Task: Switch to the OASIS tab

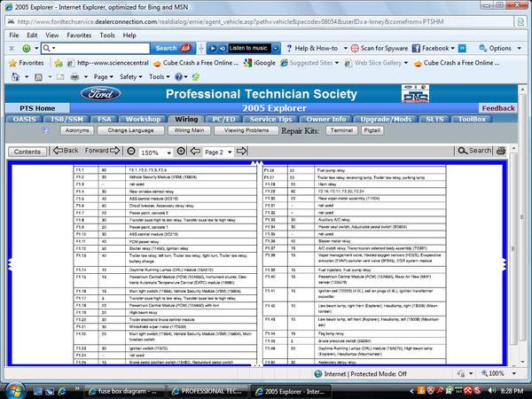Action: coord(25,119)
